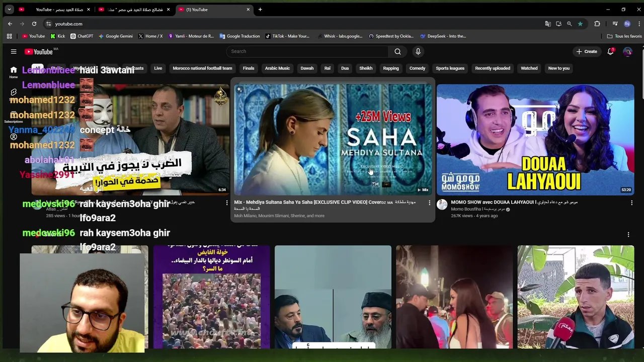This screenshot has width=644, height=362.
Task: Open the TikTok bookmark
Action: point(287,36)
